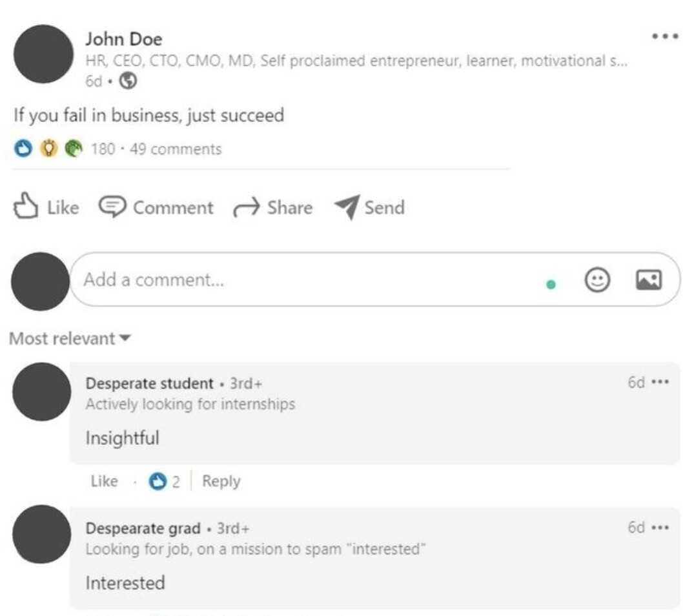The height and width of the screenshot is (616, 683).
Task: Open options menu on Despearate grad's comment
Action: (x=659, y=528)
